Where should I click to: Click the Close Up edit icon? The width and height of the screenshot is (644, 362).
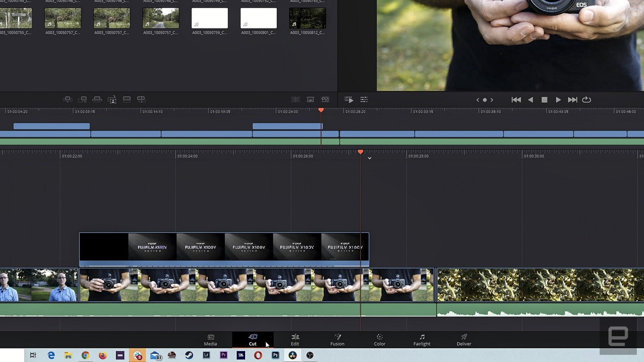[112, 99]
